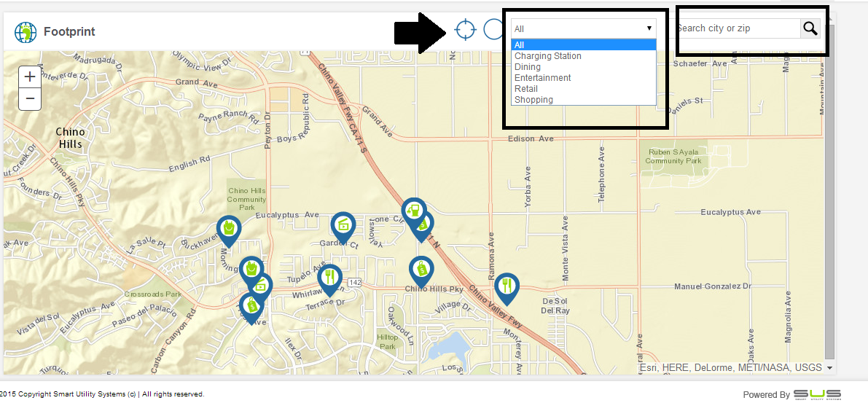Choose Shopping in the dropdown list
The height and width of the screenshot is (403, 868).
pyautogui.click(x=533, y=100)
